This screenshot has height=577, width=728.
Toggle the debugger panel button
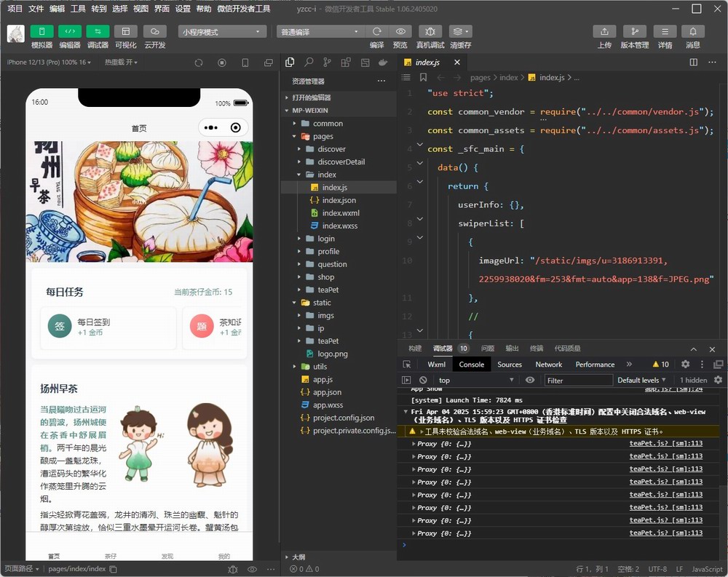[x=98, y=31]
